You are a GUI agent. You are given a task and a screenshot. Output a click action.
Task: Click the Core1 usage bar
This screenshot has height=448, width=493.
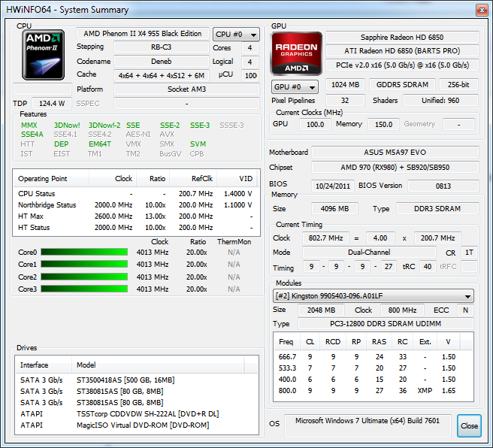[x=84, y=264]
